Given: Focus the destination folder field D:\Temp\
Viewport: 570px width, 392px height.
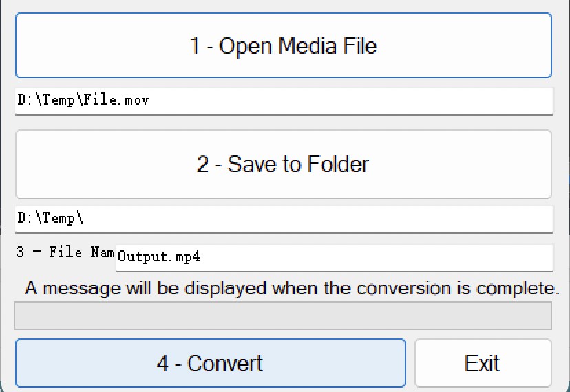Looking at the screenshot, I should click(x=284, y=219).
